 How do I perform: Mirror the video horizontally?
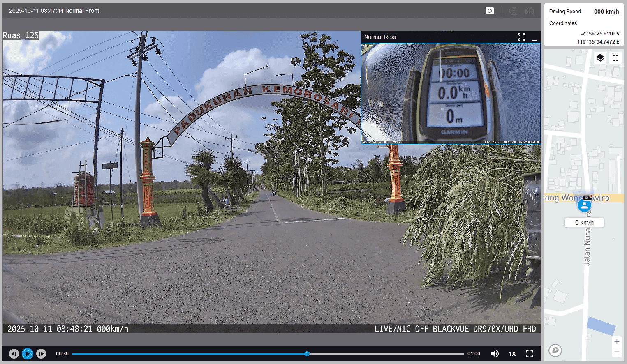[x=530, y=11]
